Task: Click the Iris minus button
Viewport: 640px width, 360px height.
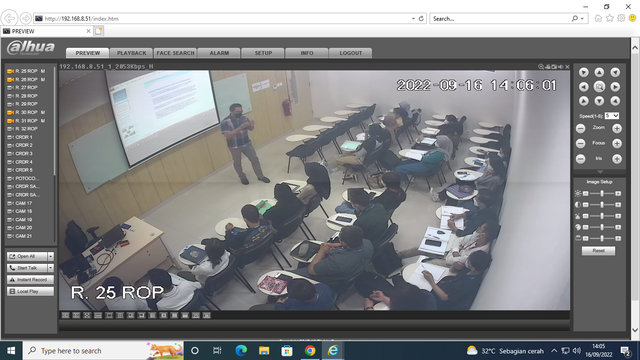Action: [x=580, y=159]
